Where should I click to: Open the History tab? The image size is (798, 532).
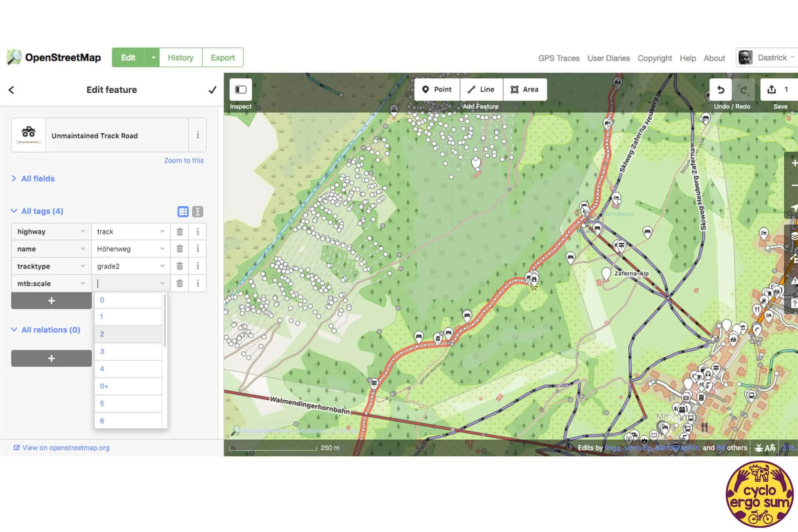tap(180, 58)
